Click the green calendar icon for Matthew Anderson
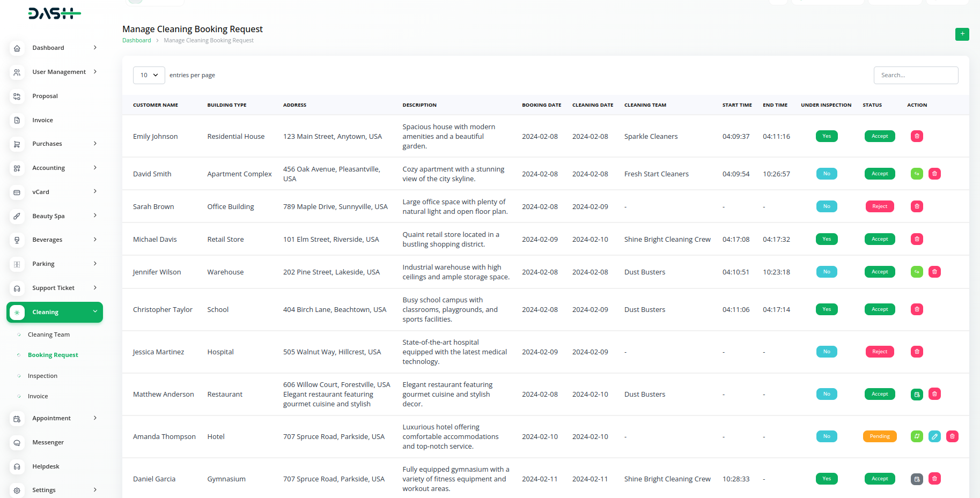The height and width of the screenshot is (498, 980). 917,395
